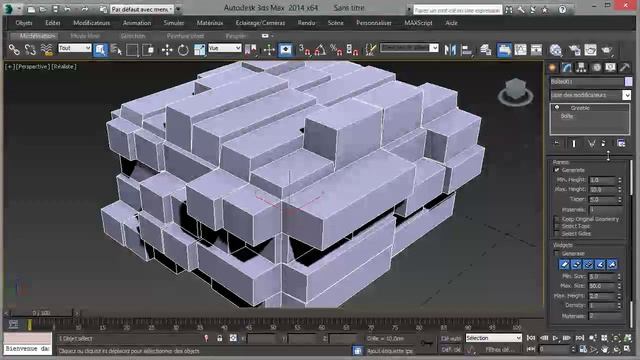Open Select by Name dialog
The width and height of the screenshot is (640, 360).
pos(116,50)
